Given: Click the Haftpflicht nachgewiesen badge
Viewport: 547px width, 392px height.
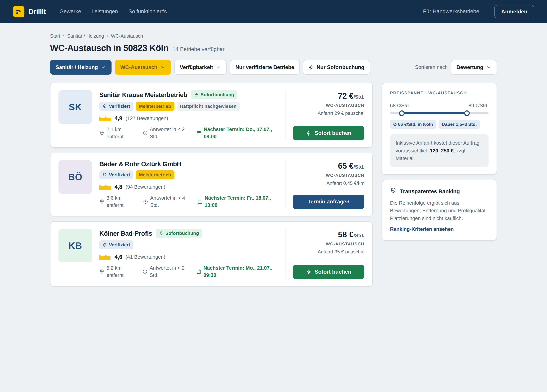Looking at the screenshot, I should point(208,106).
